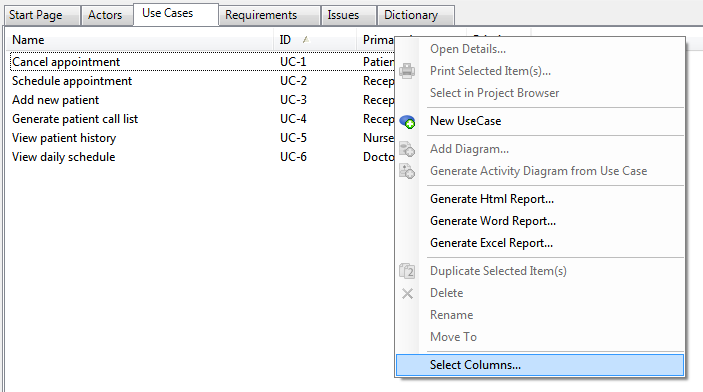Click the Move To menu entry
The image size is (703, 392).
point(540,337)
